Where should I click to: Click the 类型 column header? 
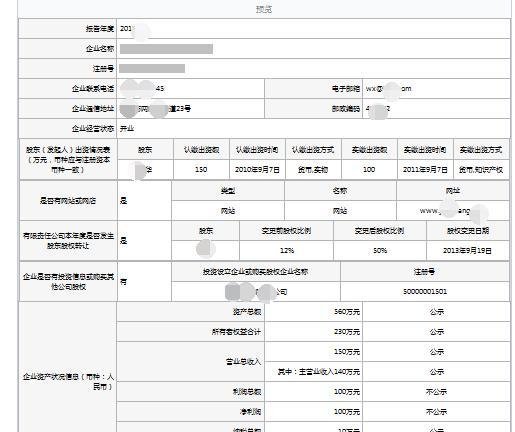[228, 191]
